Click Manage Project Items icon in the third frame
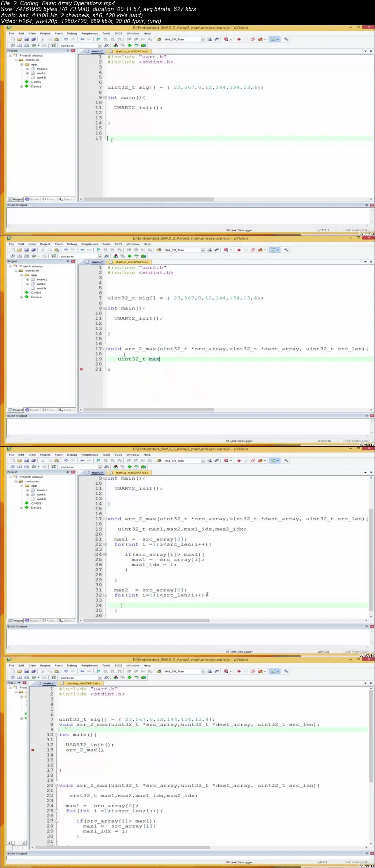The height and width of the screenshot is (868, 375). [x=116, y=467]
